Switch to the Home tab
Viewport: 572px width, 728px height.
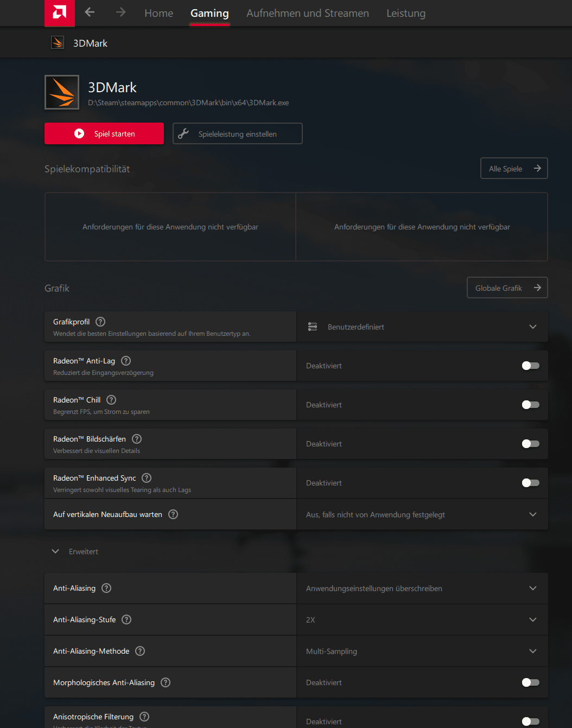[x=159, y=13]
